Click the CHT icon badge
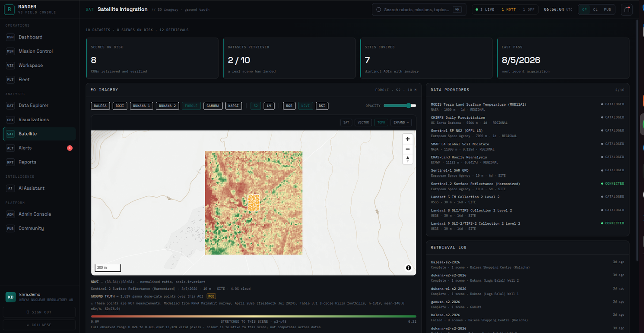644x333 pixels. click(10, 119)
